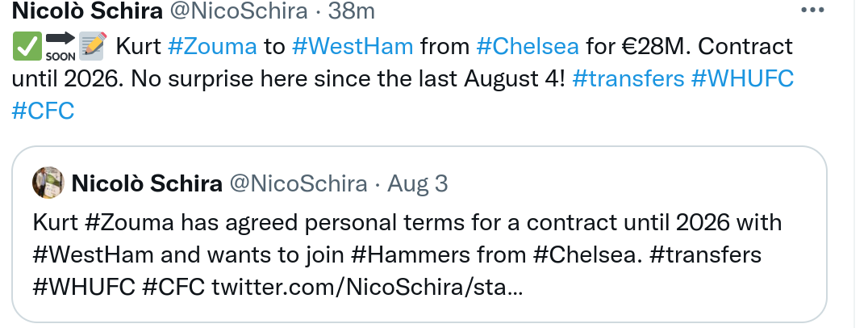Click the blue #CFC hashtag
This screenshot has height=328, width=868.
[x=44, y=111]
